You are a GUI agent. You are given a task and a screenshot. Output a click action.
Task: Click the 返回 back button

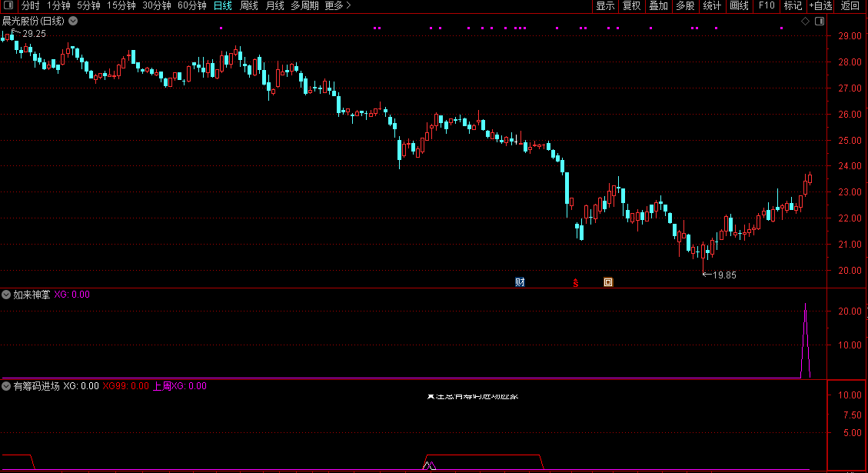tap(850, 5)
